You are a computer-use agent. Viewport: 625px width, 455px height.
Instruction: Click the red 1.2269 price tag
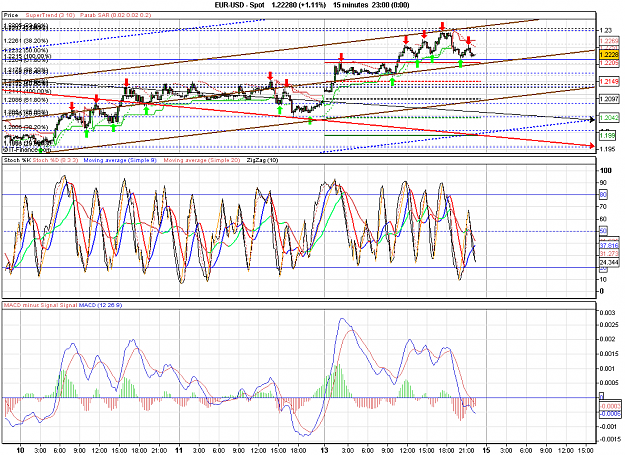click(609, 41)
